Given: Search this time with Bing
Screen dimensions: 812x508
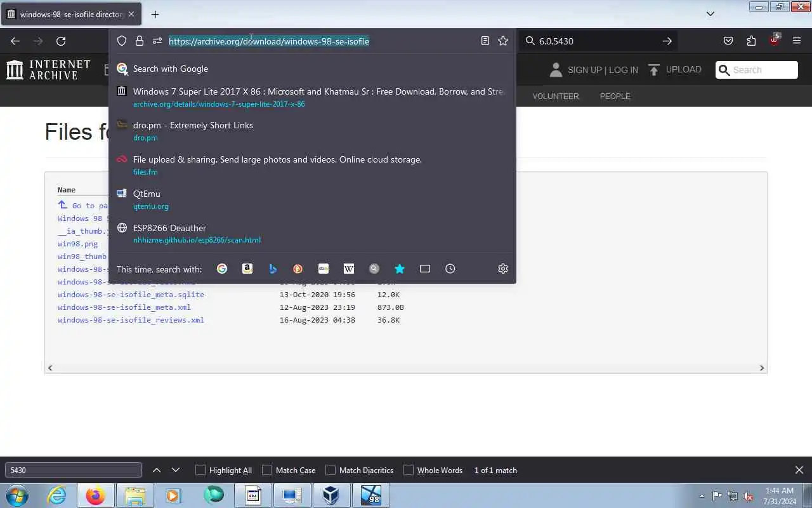Looking at the screenshot, I should pos(273,269).
